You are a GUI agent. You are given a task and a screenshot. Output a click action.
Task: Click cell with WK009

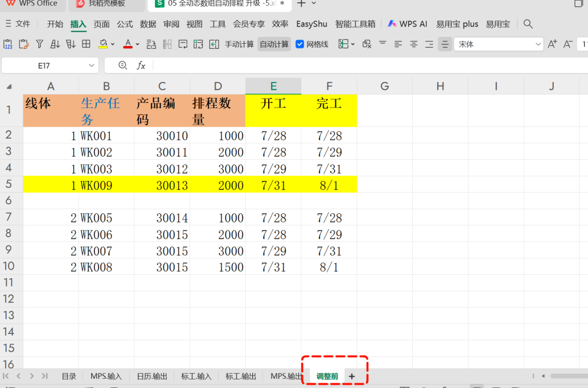(106, 185)
